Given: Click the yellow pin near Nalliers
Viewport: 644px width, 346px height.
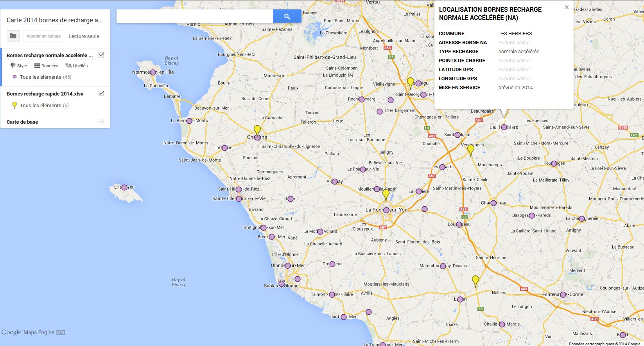Looking at the screenshot, I should tap(475, 281).
